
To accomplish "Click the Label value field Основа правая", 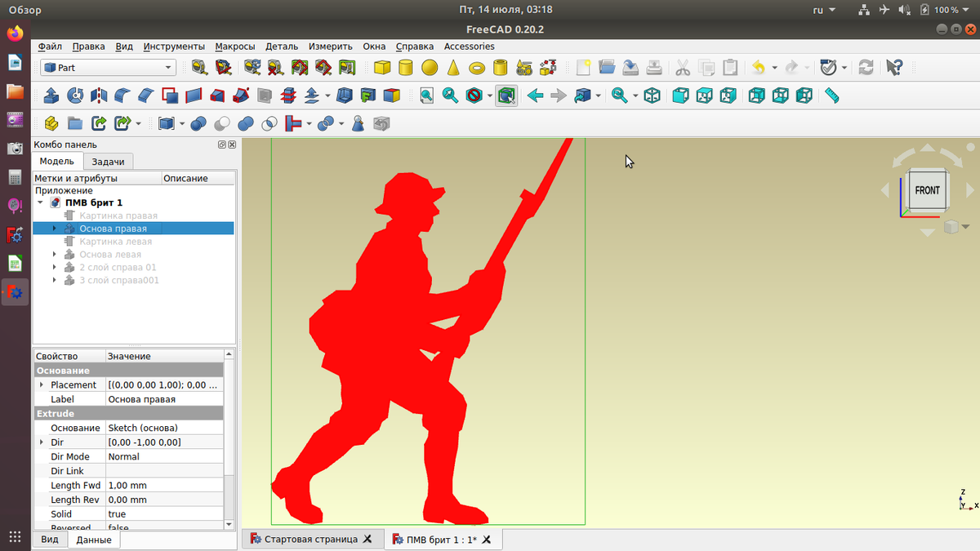I will tap(164, 399).
